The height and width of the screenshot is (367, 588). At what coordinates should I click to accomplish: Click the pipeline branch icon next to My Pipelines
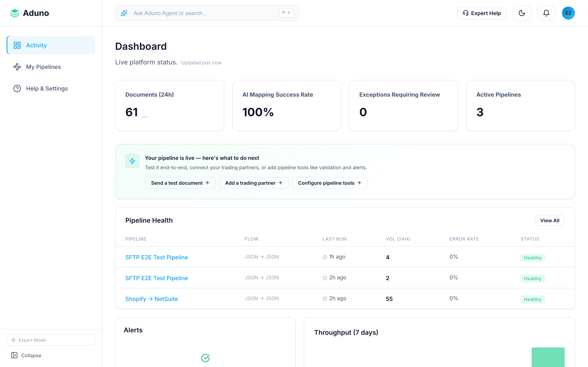[x=17, y=67]
